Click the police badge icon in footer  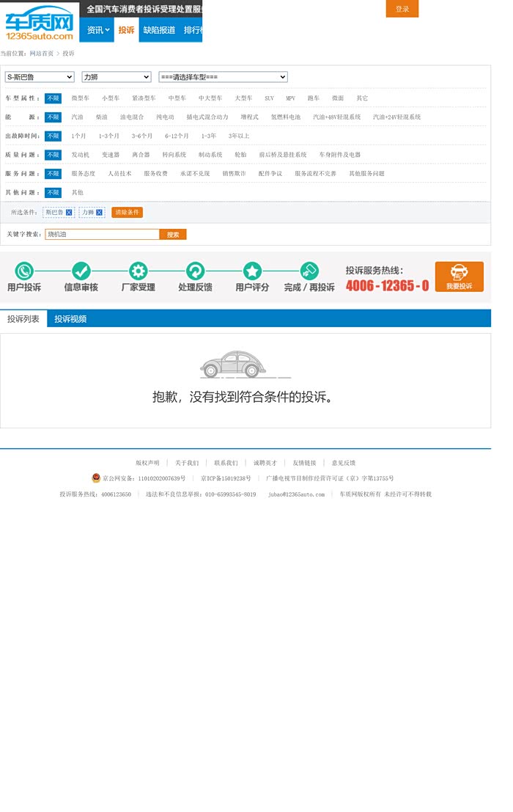(x=96, y=478)
